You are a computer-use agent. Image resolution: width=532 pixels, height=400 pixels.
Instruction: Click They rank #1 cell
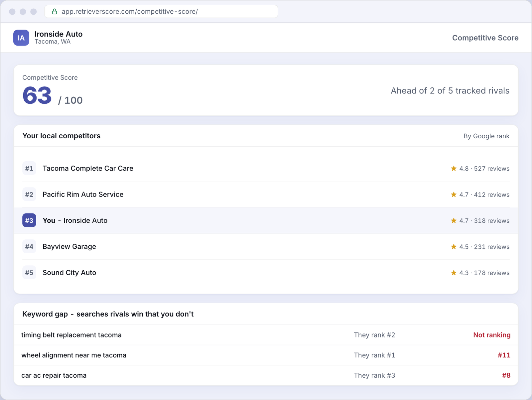pyautogui.click(x=374, y=355)
